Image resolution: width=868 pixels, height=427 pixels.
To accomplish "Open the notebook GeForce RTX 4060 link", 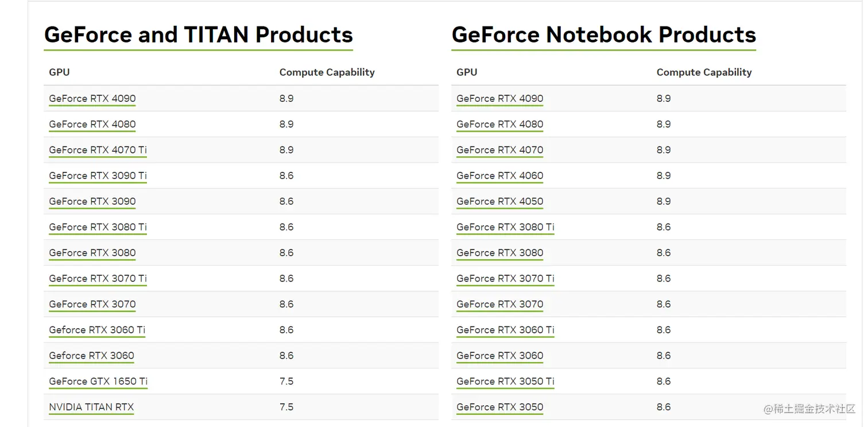I will click(x=499, y=176).
